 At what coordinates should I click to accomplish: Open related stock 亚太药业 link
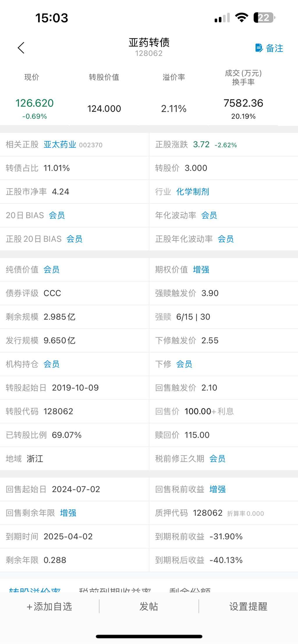(x=60, y=144)
